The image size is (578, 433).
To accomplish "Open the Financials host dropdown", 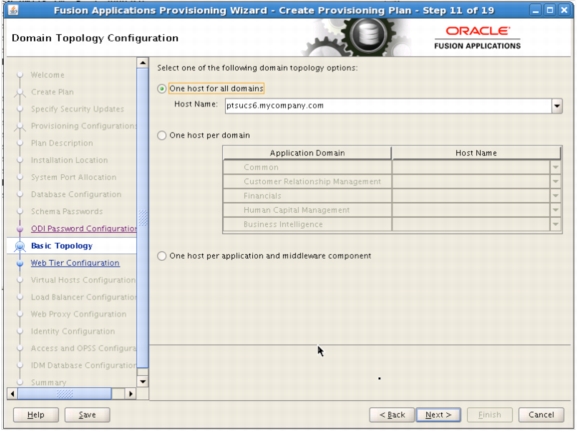I will [x=556, y=196].
